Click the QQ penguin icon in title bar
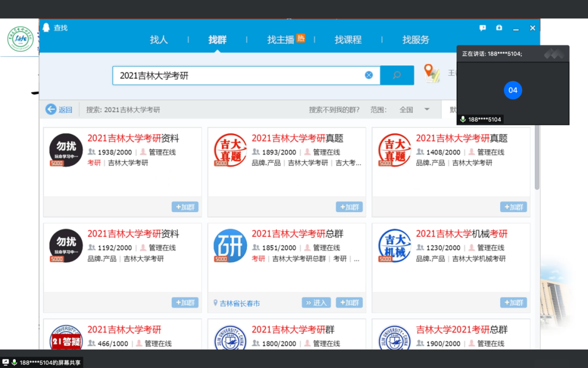The width and height of the screenshot is (588, 368). [46, 27]
